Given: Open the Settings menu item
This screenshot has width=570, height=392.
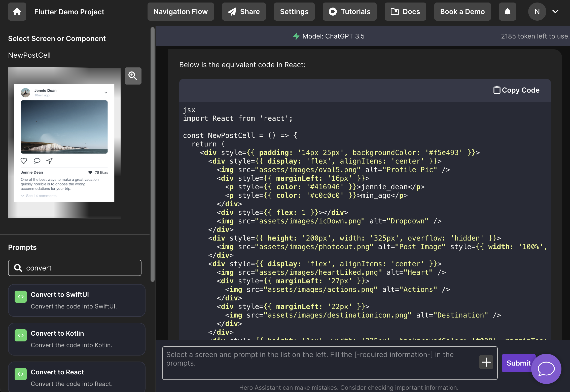Looking at the screenshot, I should (294, 12).
